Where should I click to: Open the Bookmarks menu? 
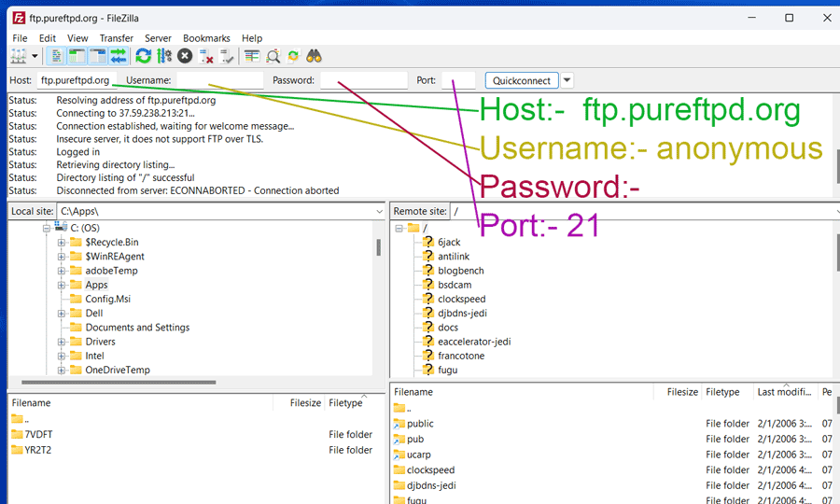click(x=206, y=38)
